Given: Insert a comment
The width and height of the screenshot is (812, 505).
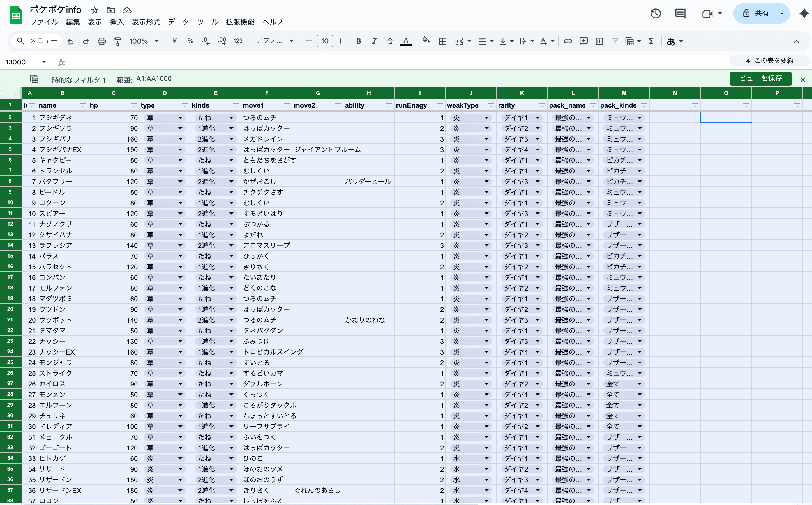Looking at the screenshot, I should tap(583, 41).
